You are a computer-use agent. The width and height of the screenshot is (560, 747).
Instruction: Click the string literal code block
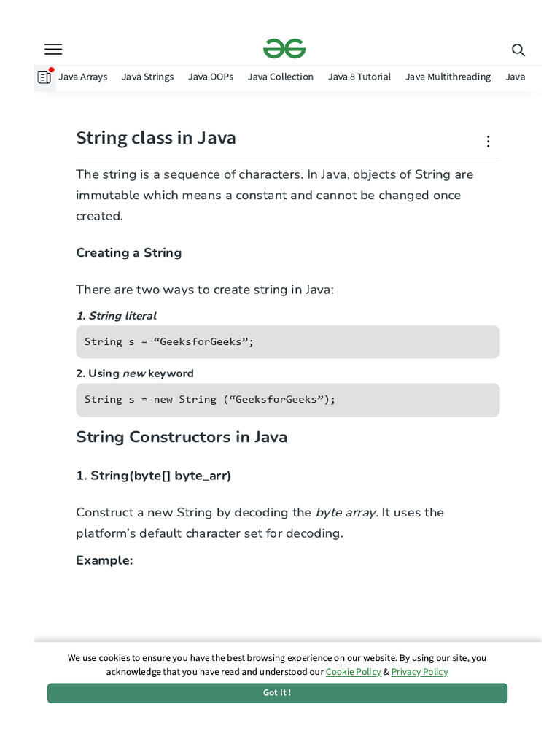tap(287, 342)
